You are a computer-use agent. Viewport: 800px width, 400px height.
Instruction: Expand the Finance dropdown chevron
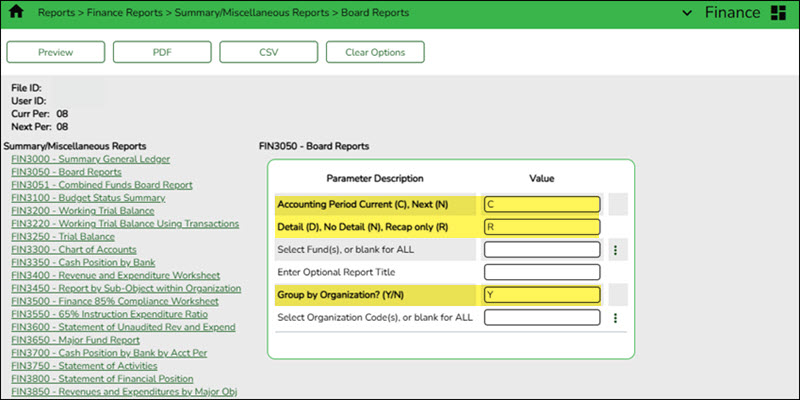(687, 13)
